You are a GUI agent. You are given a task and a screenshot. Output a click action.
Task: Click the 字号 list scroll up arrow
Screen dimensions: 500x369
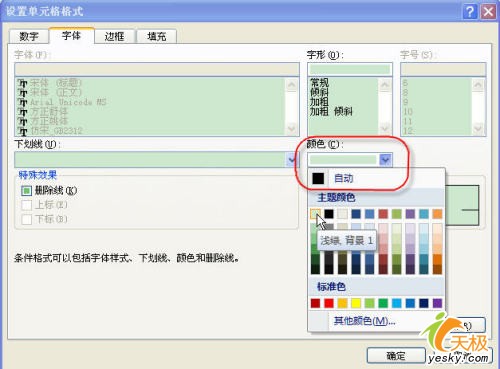click(478, 85)
